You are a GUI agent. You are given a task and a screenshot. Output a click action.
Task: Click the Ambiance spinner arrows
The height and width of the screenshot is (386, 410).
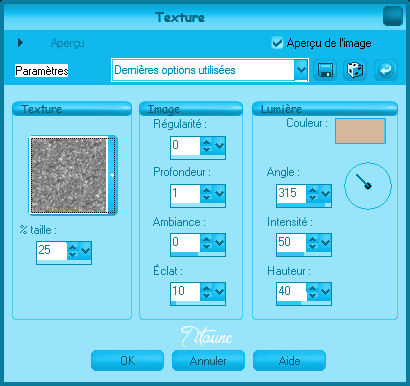(x=207, y=242)
